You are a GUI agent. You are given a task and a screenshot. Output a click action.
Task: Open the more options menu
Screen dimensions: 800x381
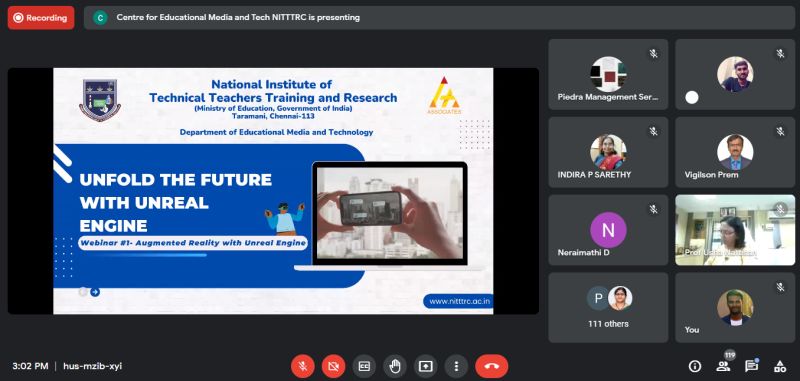pos(456,366)
